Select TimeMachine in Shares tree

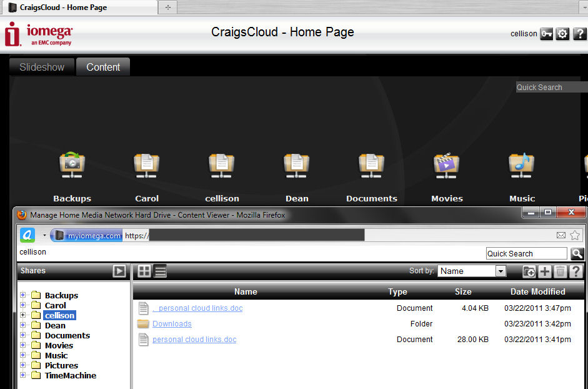[71, 375]
